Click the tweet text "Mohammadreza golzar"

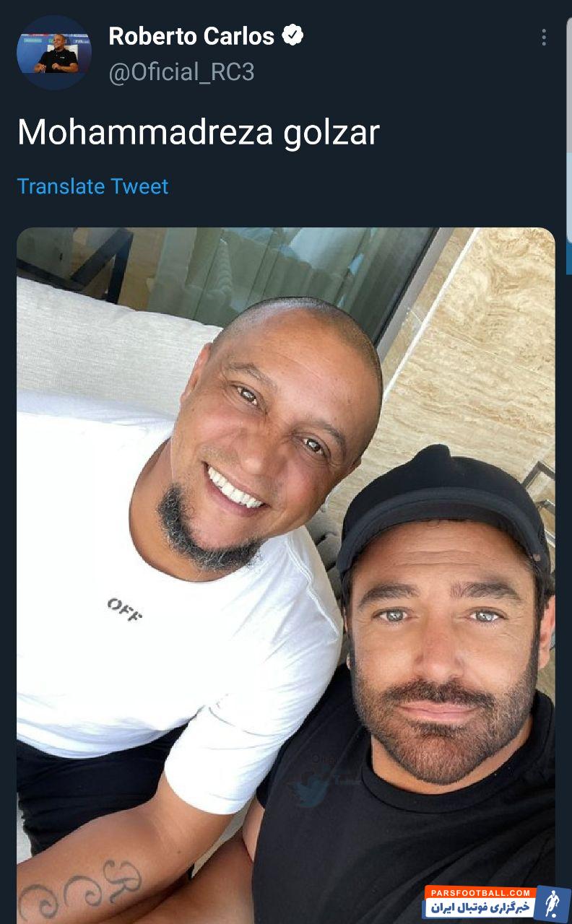198,133
